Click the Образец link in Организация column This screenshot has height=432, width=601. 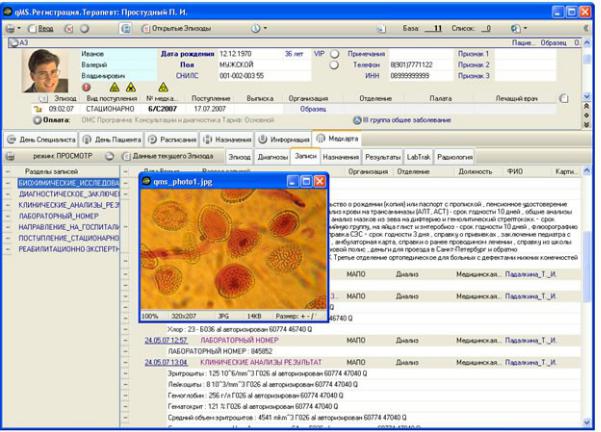pos(313,110)
